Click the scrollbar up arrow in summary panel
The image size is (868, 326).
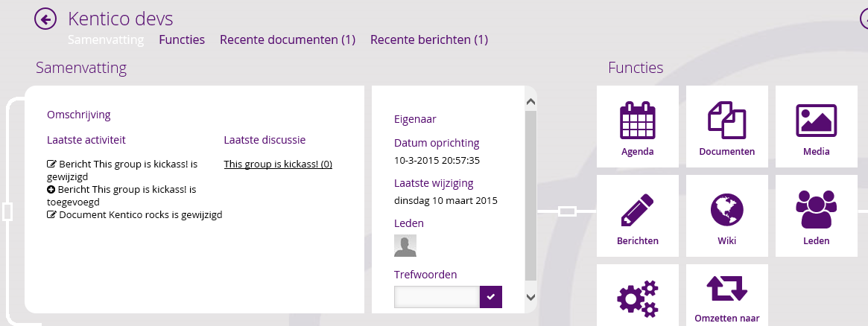[x=530, y=102]
